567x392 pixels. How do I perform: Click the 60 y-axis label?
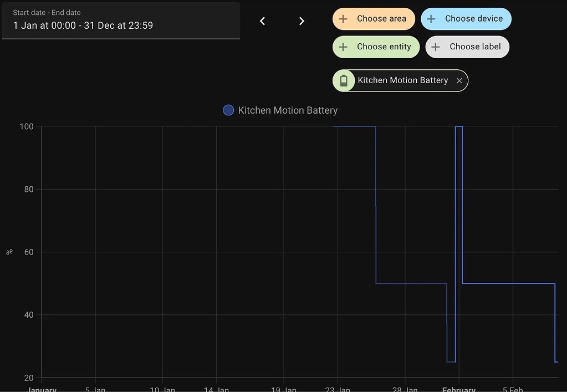(29, 252)
